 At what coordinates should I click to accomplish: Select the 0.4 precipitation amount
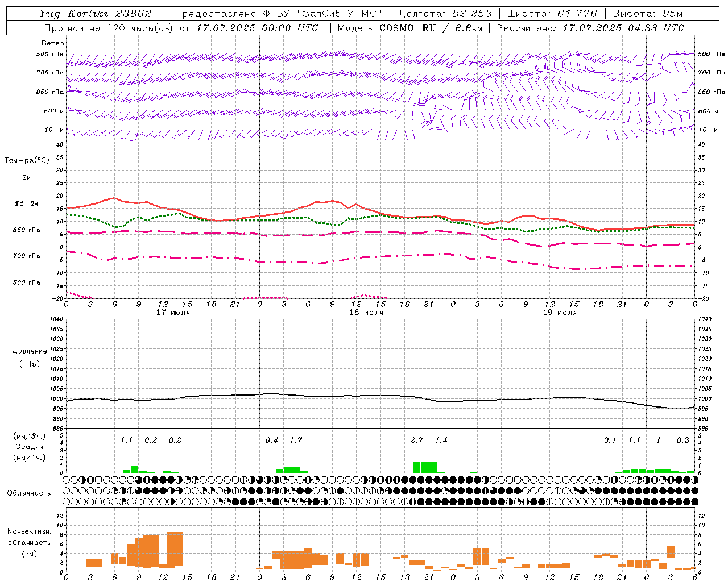[x=272, y=440]
